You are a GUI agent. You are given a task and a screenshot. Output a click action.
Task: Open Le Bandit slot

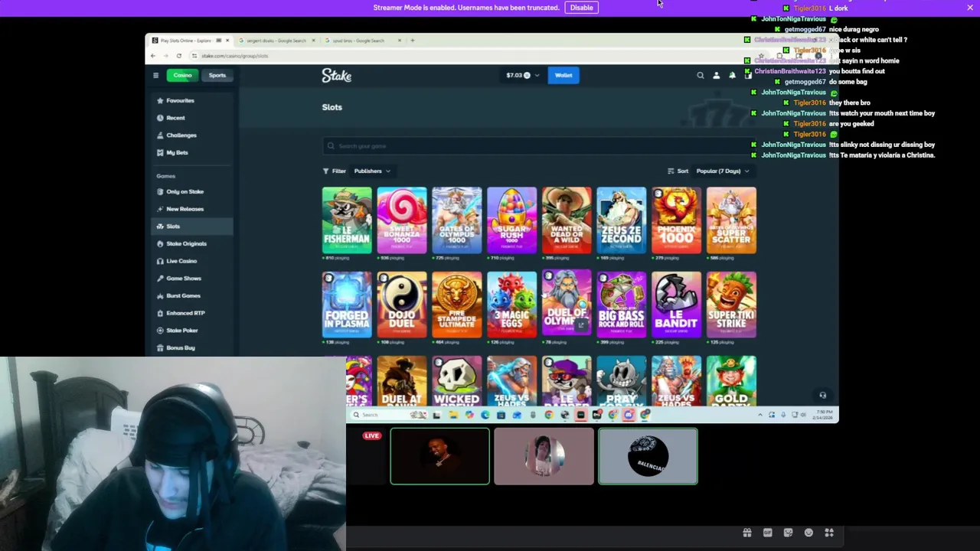coord(677,304)
